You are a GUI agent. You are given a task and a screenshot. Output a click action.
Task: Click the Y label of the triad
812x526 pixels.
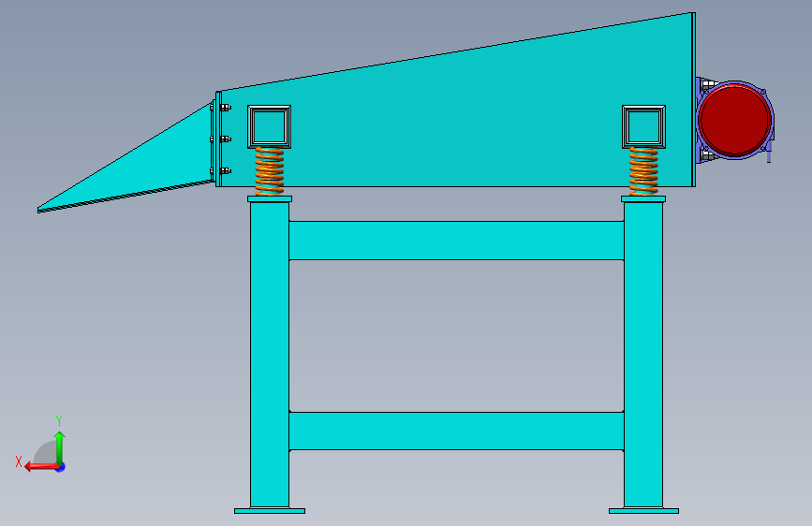coord(59,420)
